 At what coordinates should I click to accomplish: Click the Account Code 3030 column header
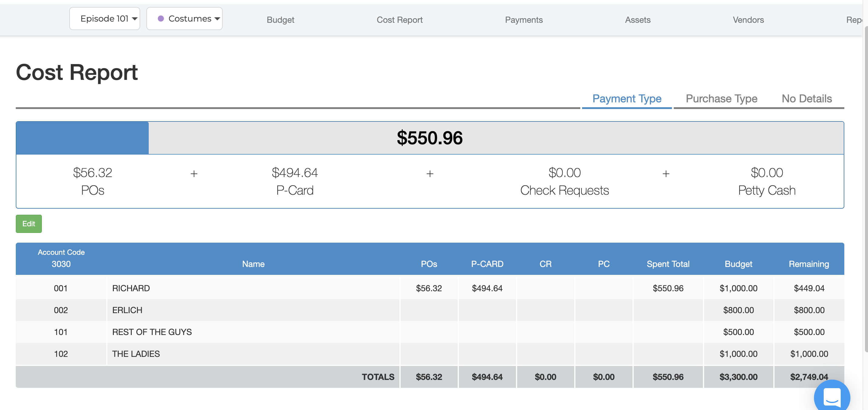(61, 258)
